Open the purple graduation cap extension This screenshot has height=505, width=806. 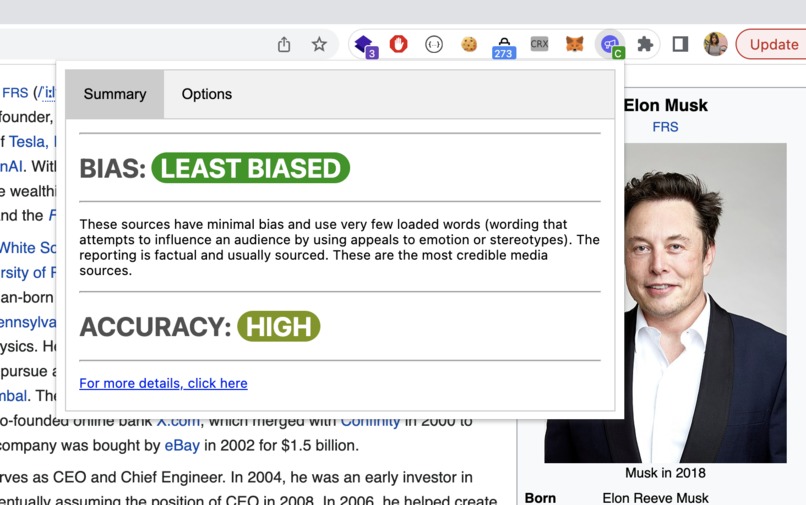pyautogui.click(x=365, y=46)
